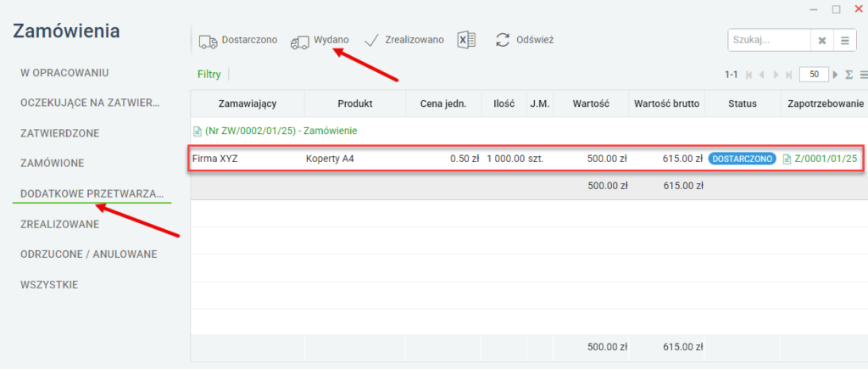Open requisition link Z/0001/01/25
This screenshot has width=868, height=369.
[x=826, y=159]
